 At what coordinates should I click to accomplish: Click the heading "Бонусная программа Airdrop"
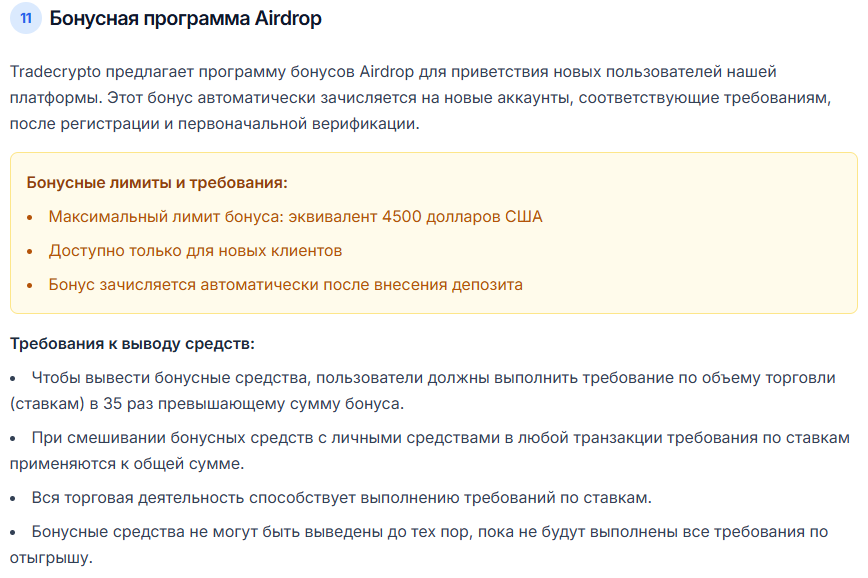185,18
